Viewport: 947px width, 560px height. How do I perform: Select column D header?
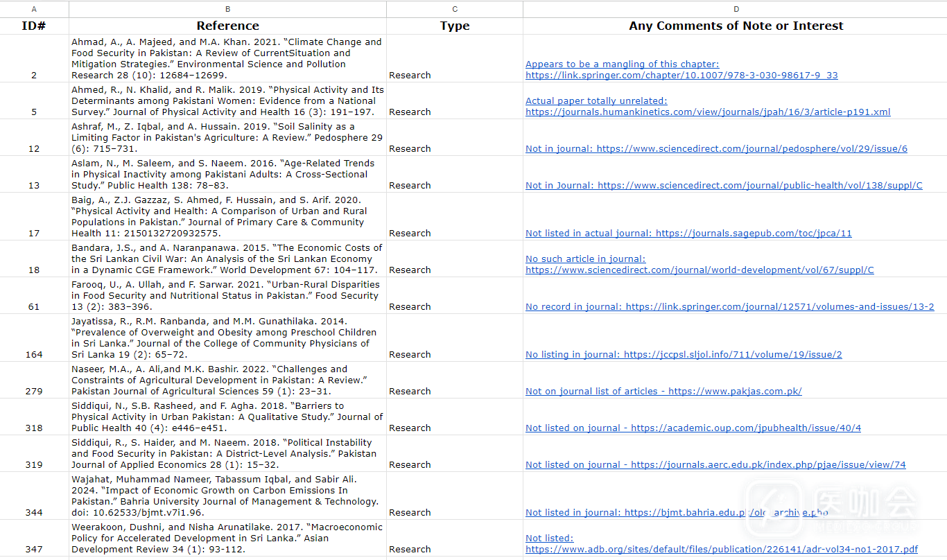point(736,9)
